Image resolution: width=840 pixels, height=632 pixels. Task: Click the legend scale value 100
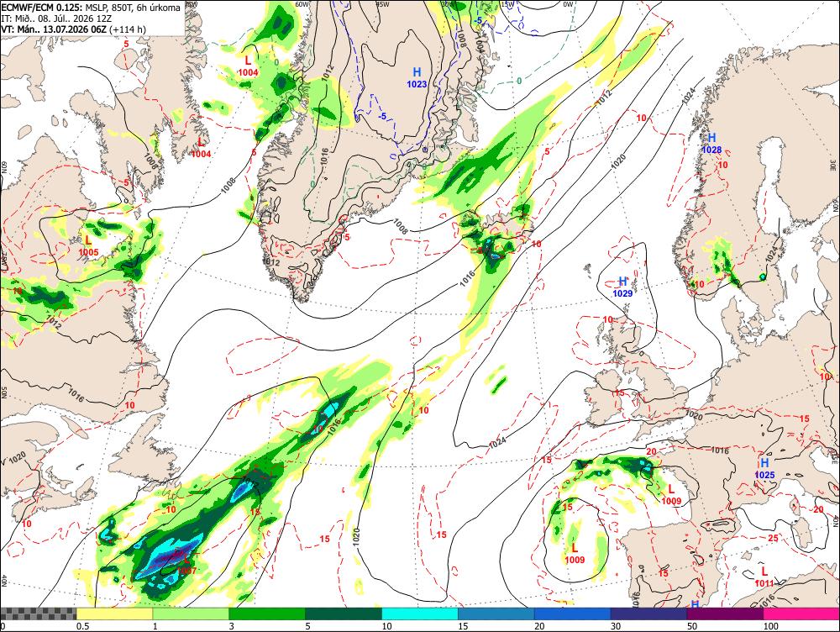771,626
